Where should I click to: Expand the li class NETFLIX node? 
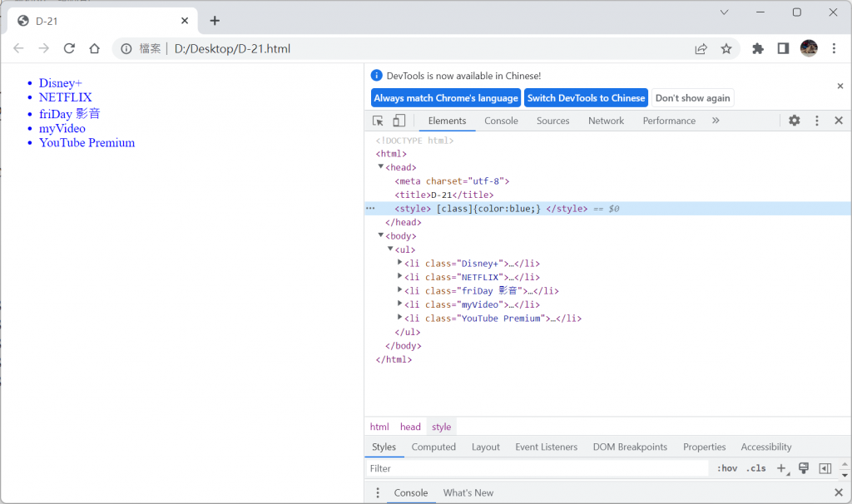(400, 276)
